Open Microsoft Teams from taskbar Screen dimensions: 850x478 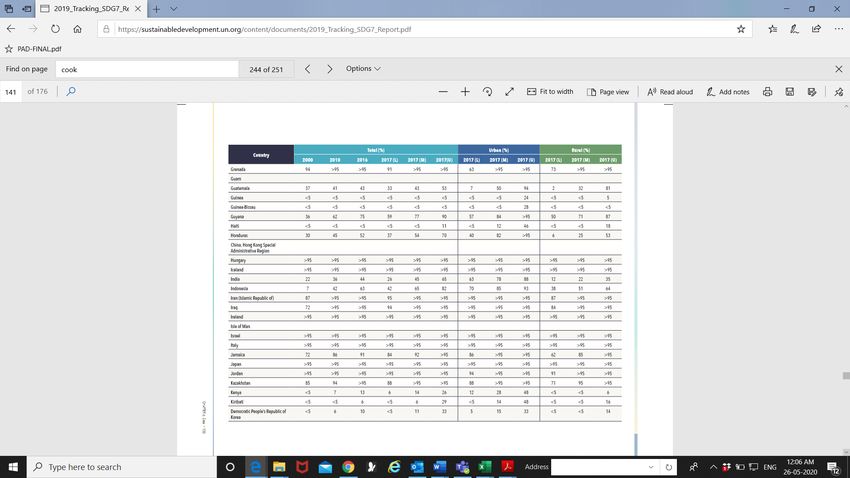pos(462,467)
